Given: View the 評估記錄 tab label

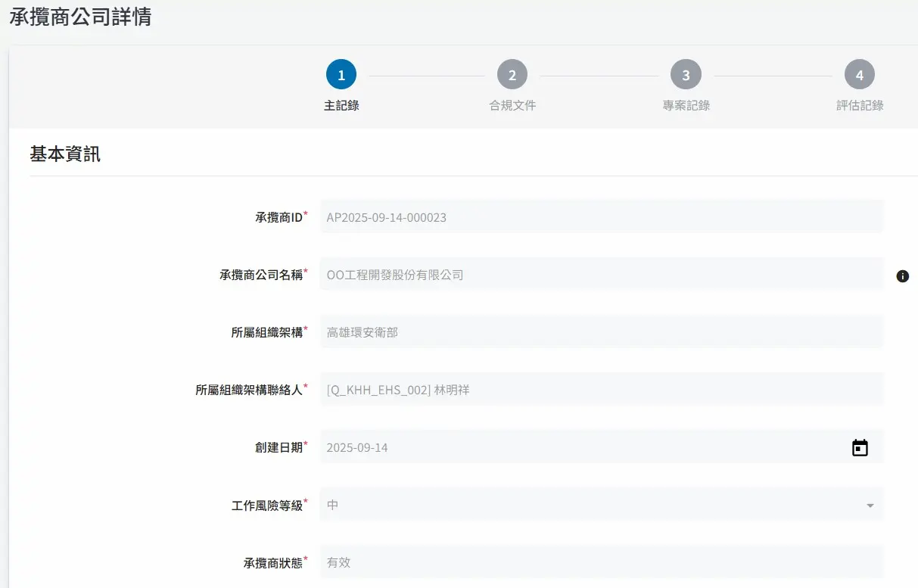Looking at the screenshot, I should tap(859, 106).
